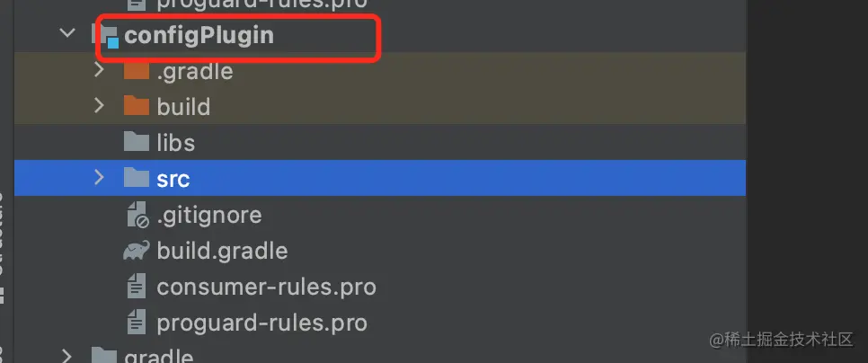
Task: Click the configPlugin module folder icon
Action: click(x=108, y=36)
